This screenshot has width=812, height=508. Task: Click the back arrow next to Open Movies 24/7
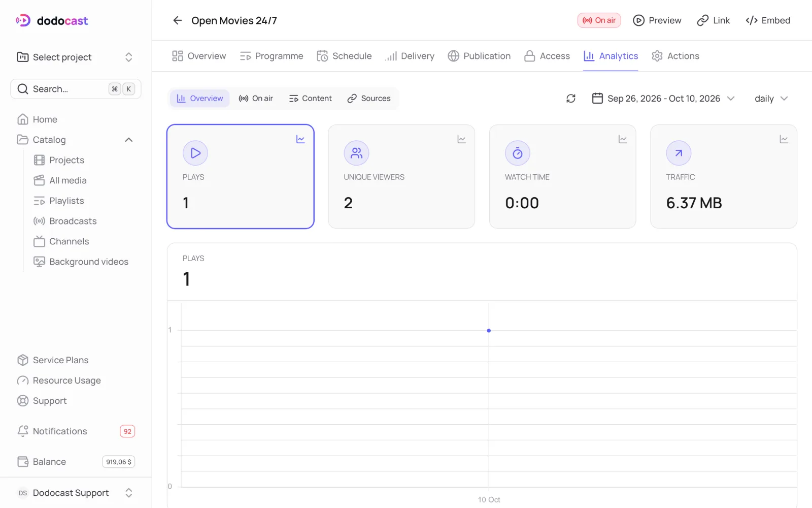177,20
